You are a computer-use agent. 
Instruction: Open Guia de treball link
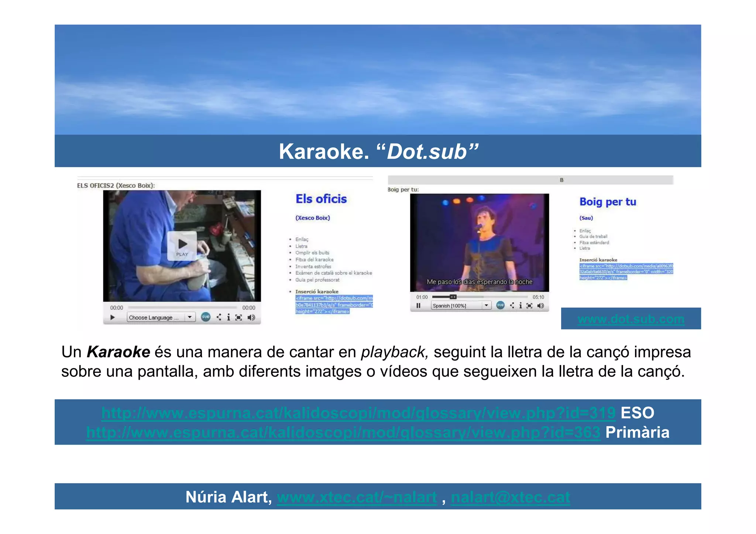(593, 237)
